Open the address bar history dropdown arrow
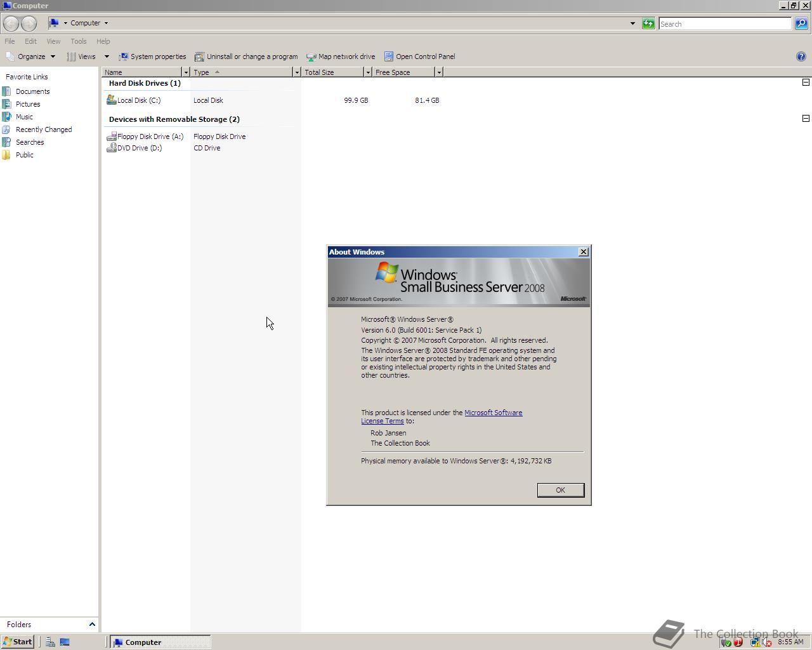 coord(632,23)
